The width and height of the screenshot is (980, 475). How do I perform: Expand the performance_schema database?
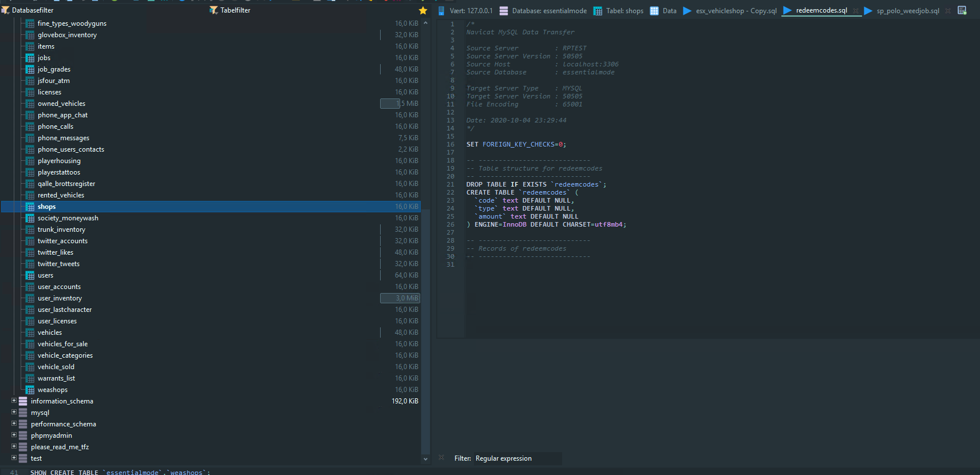click(14, 423)
